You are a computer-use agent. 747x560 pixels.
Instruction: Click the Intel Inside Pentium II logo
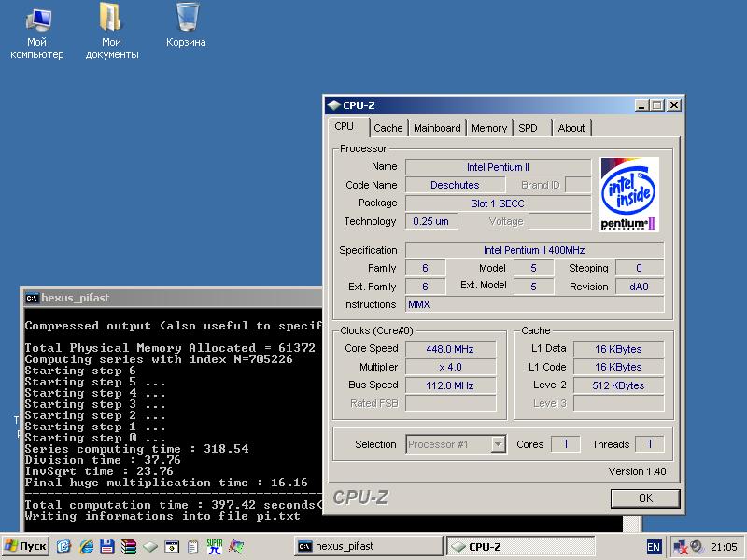[628, 194]
